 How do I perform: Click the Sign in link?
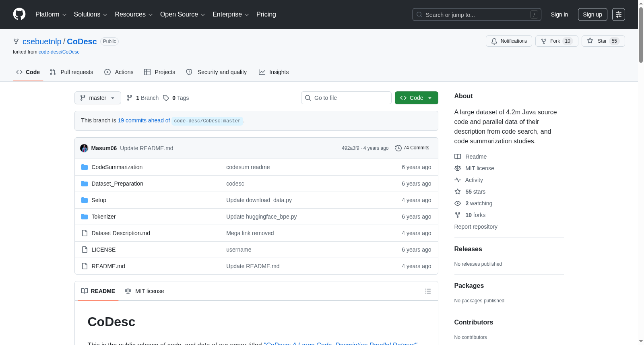(559, 14)
